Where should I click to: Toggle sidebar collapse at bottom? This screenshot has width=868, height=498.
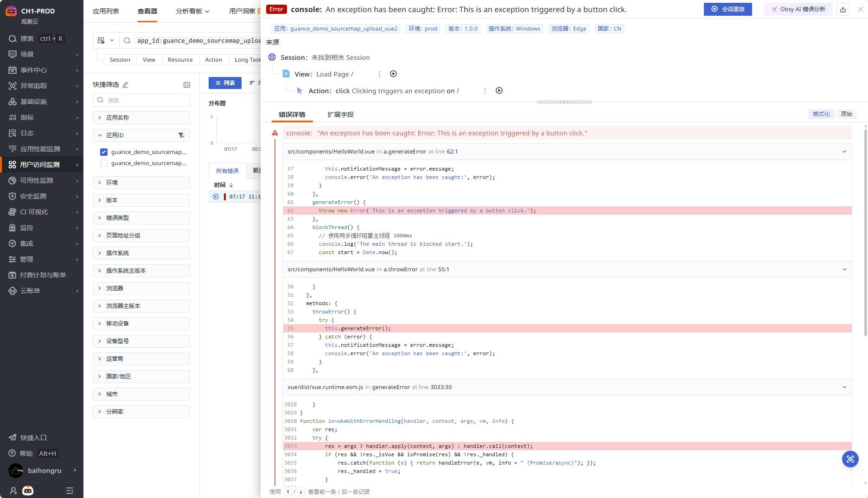(70, 491)
